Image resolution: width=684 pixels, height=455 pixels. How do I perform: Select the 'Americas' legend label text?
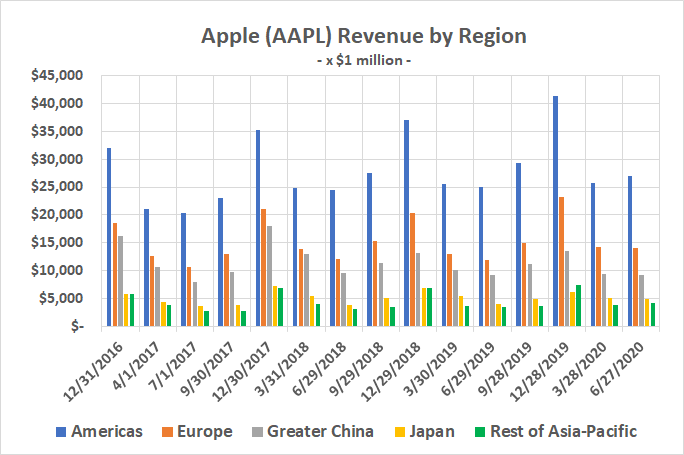[x=104, y=432]
